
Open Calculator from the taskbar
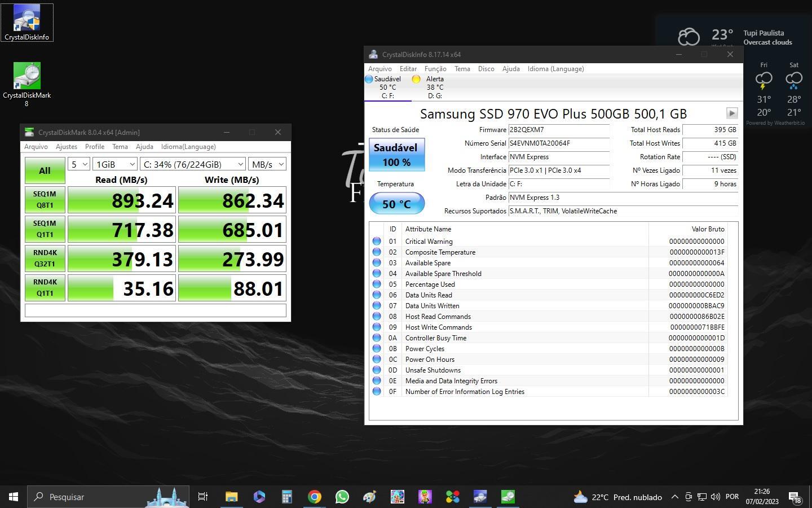(286, 497)
